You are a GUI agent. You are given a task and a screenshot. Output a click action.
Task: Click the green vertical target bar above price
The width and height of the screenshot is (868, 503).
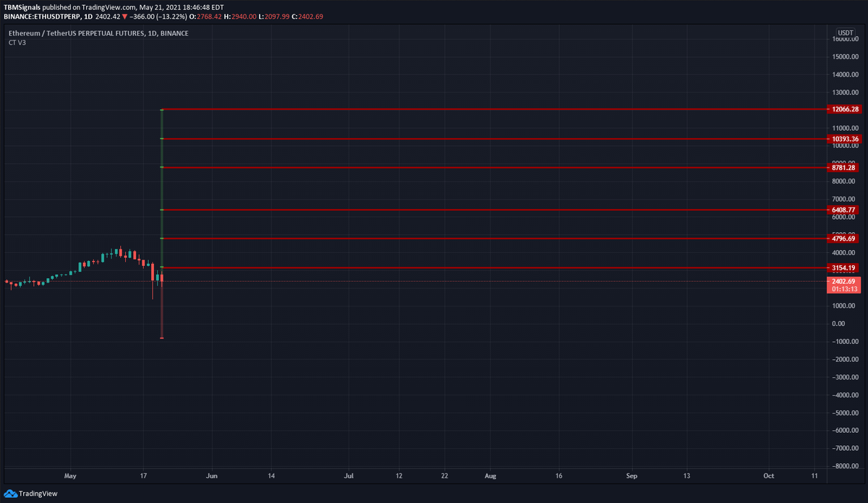point(162,188)
